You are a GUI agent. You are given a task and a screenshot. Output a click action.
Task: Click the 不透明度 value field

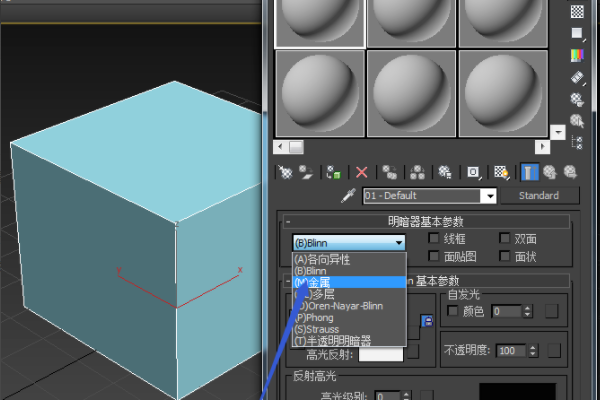pos(511,351)
